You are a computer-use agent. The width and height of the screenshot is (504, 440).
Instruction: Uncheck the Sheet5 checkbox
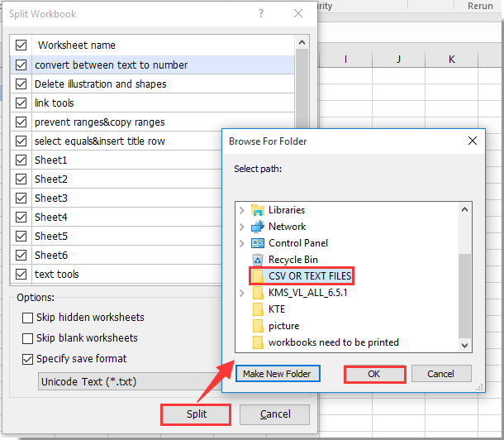[21, 236]
